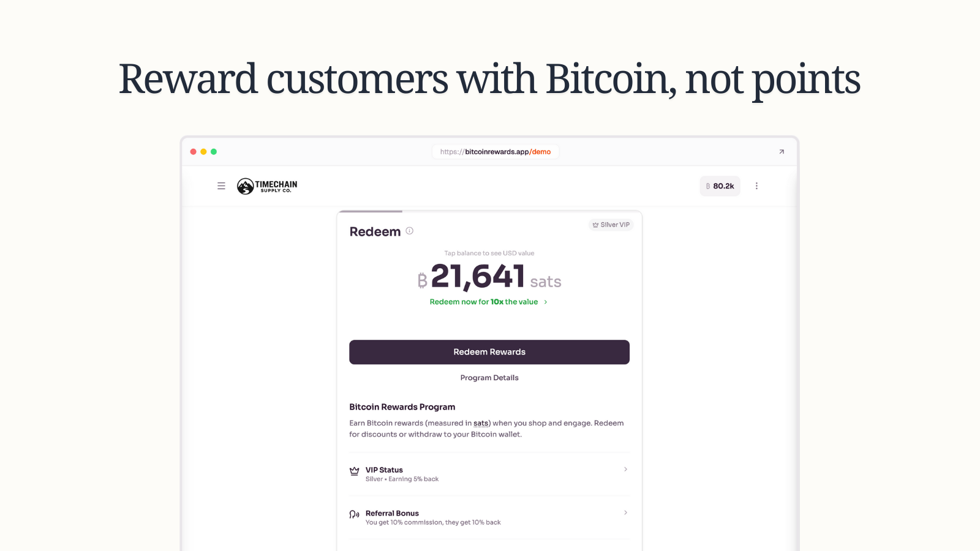Click the info icon beside Redeem
The image size is (980, 551).
pyautogui.click(x=410, y=231)
